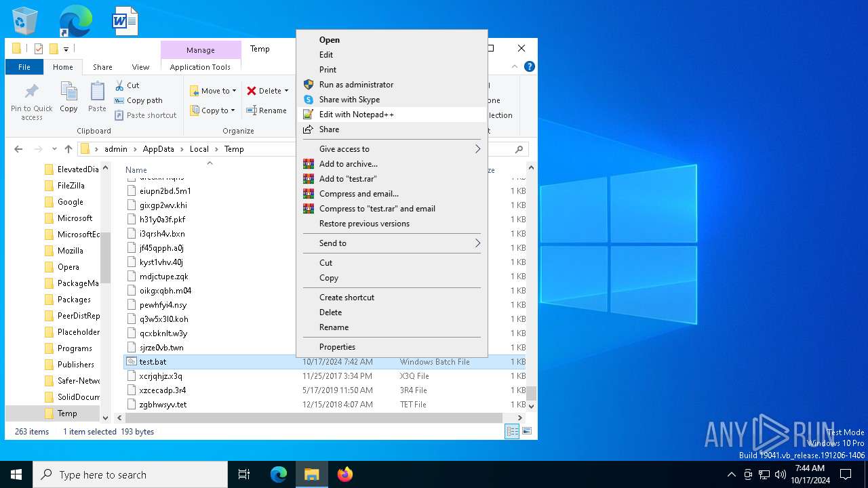868x488 pixels.
Task: Select the Manage contextual tab
Action: click(x=201, y=50)
